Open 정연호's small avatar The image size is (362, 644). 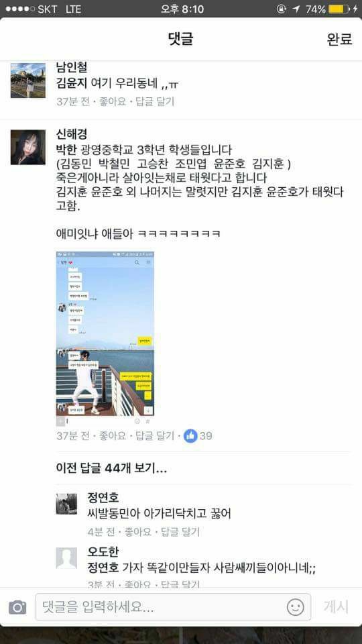tap(66, 504)
